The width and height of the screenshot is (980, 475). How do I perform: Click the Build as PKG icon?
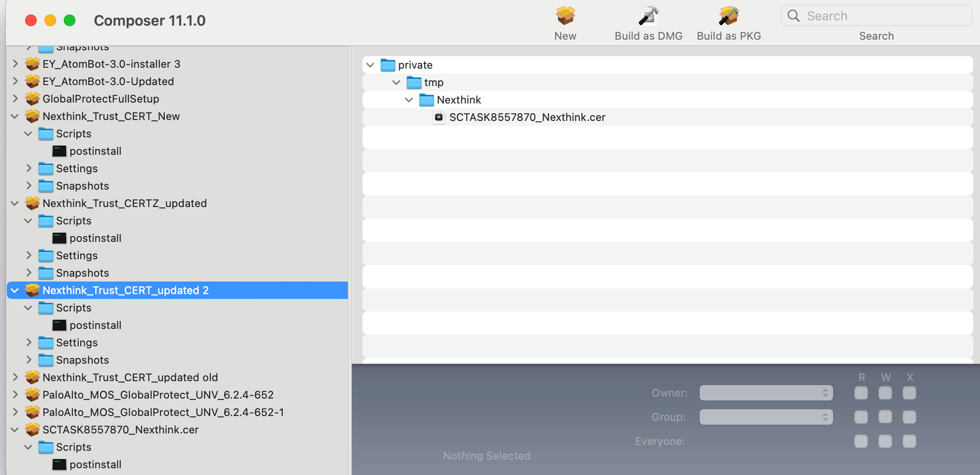point(728,16)
